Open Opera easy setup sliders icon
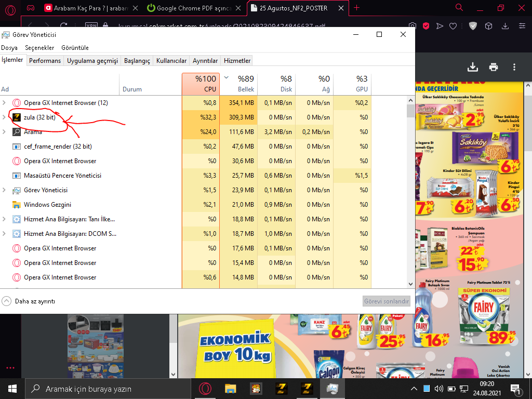Image resolution: width=532 pixels, height=399 pixels. pyautogui.click(x=522, y=26)
